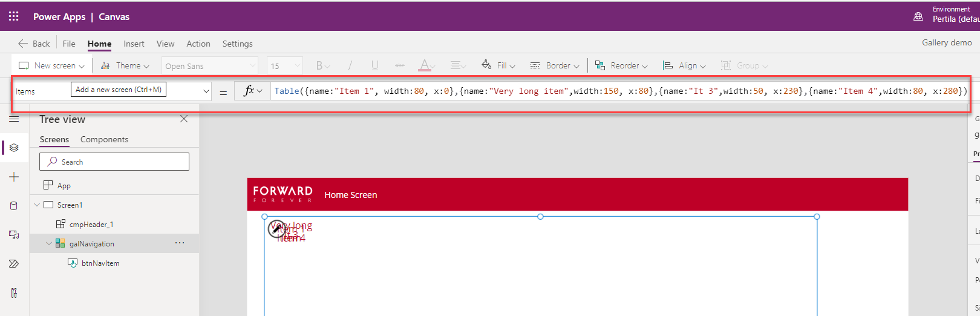Click the Tree view Search field
980x316 pixels.
(114, 162)
